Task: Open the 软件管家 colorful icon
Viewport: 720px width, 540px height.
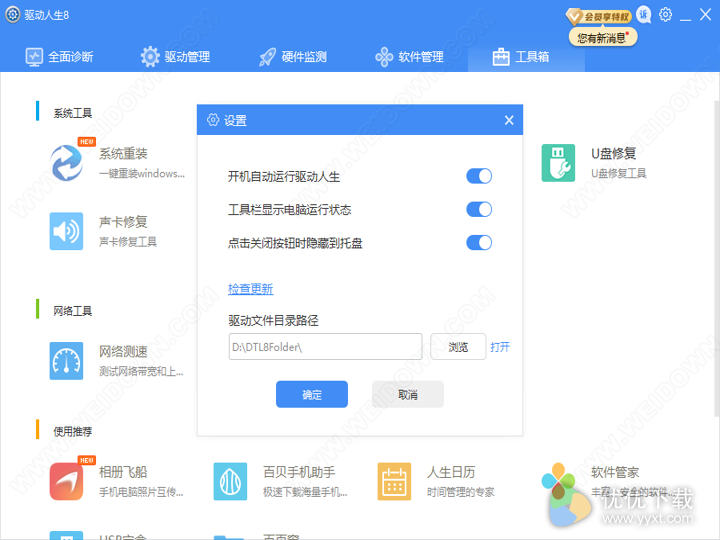Action: point(558,481)
